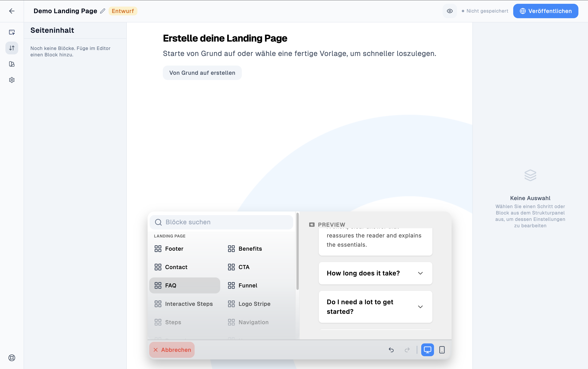Publish page via Veröffentlichen button

(x=546, y=11)
